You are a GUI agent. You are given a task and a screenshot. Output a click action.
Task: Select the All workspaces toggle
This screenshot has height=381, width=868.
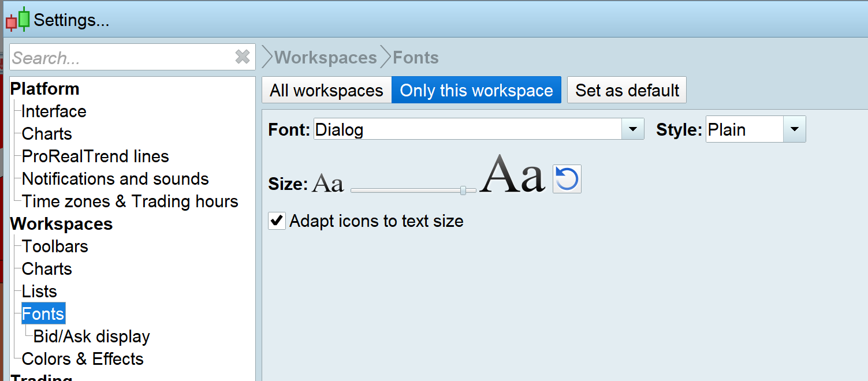tap(326, 91)
